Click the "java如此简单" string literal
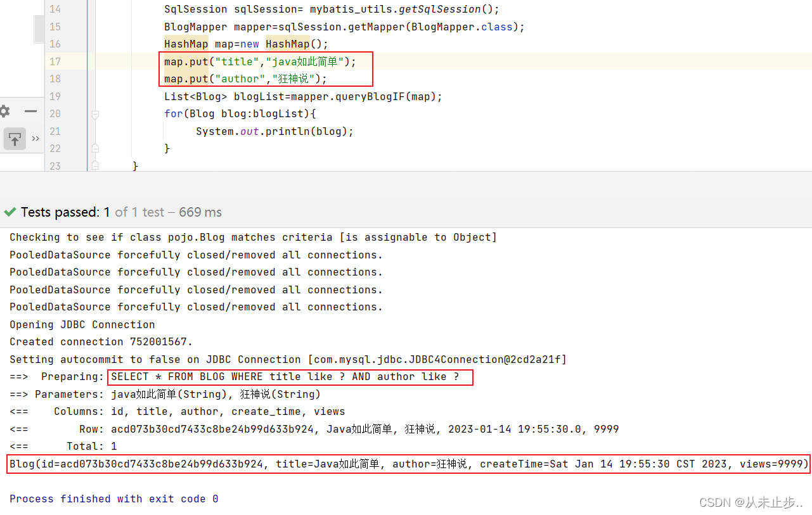Screen dimensions: 812x515 coord(304,61)
